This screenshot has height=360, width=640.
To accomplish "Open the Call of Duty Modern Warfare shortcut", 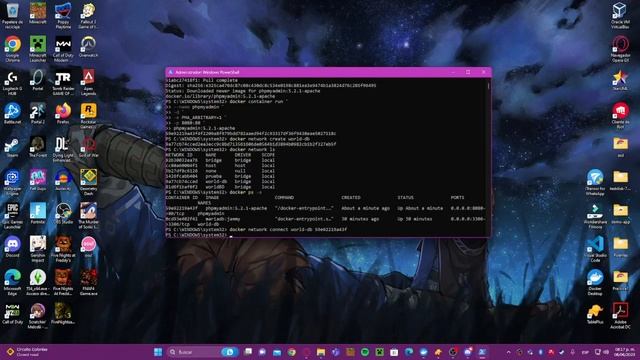I will tap(63, 49).
